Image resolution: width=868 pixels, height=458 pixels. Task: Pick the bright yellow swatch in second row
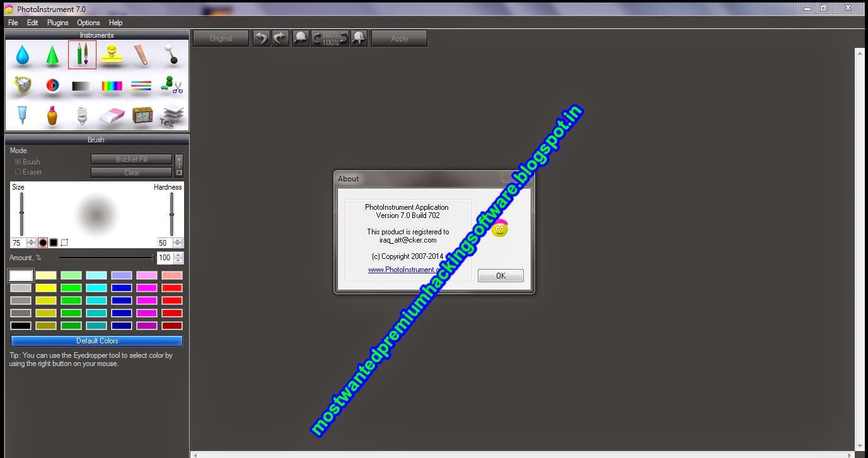46,288
